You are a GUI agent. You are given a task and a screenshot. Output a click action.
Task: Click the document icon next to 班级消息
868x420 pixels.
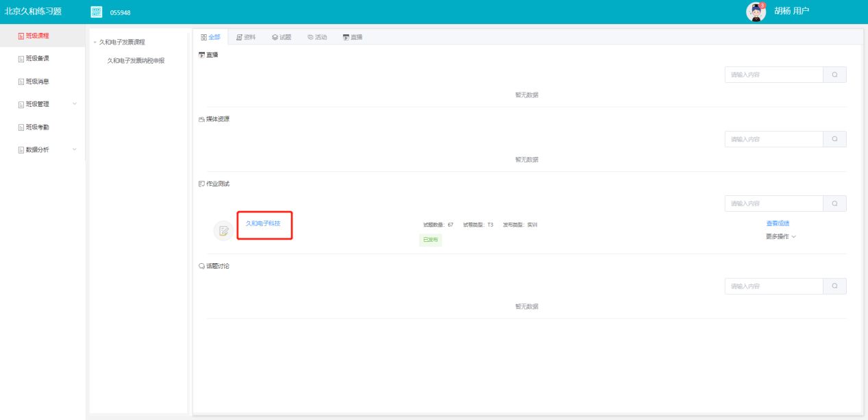pos(21,82)
